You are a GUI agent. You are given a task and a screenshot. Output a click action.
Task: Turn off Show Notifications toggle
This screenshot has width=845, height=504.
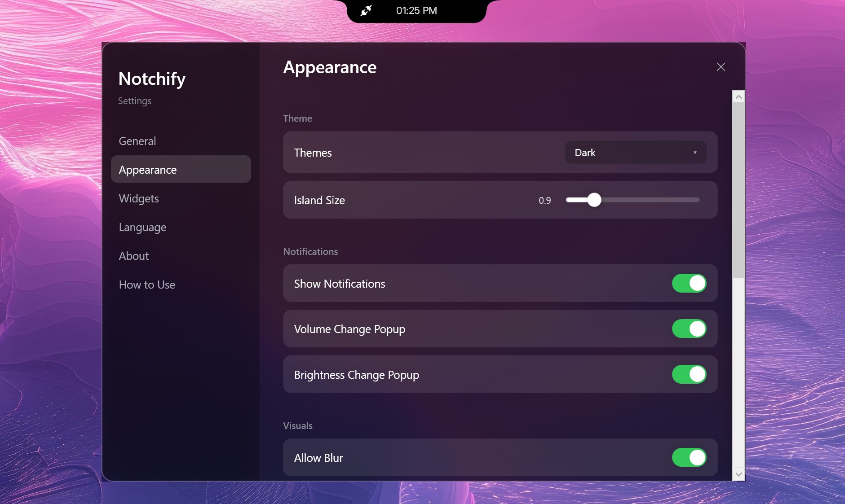point(689,283)
